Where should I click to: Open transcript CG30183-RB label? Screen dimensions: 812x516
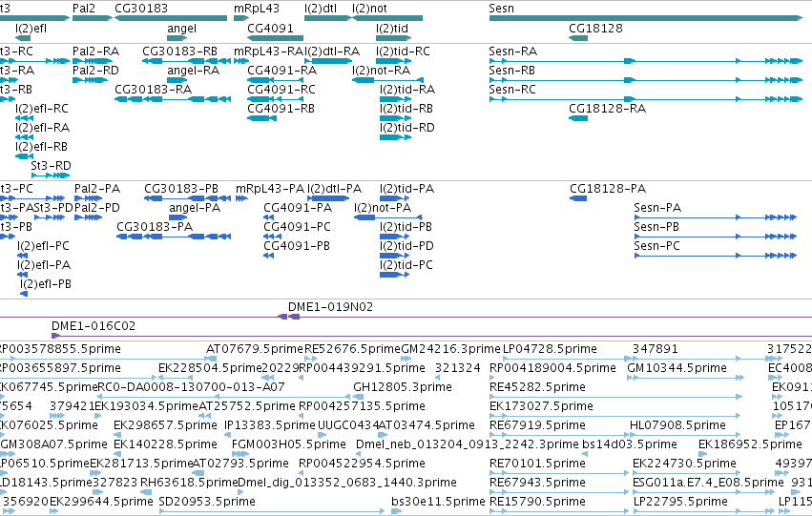(179, 52)
